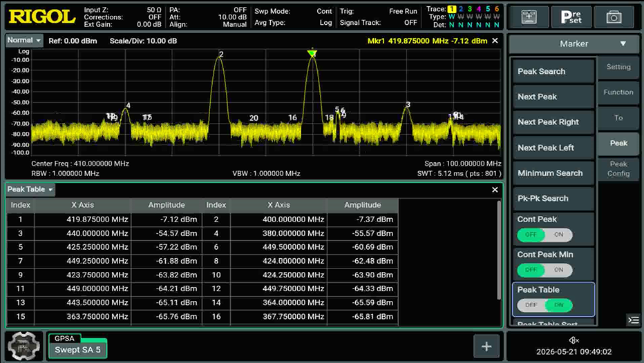Screen dimensions: 644x363
Task: Select Trace 4 indicator
Action: tap(479, 9)
